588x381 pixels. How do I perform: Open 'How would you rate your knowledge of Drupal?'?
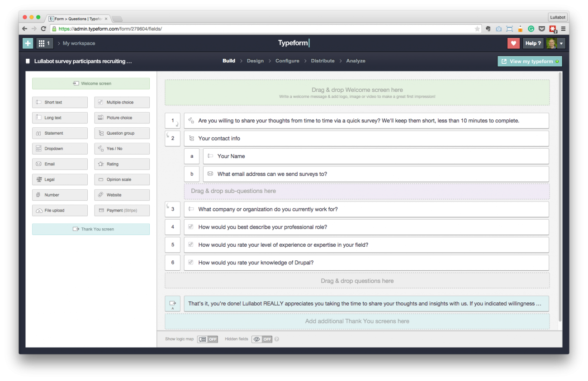366,263
